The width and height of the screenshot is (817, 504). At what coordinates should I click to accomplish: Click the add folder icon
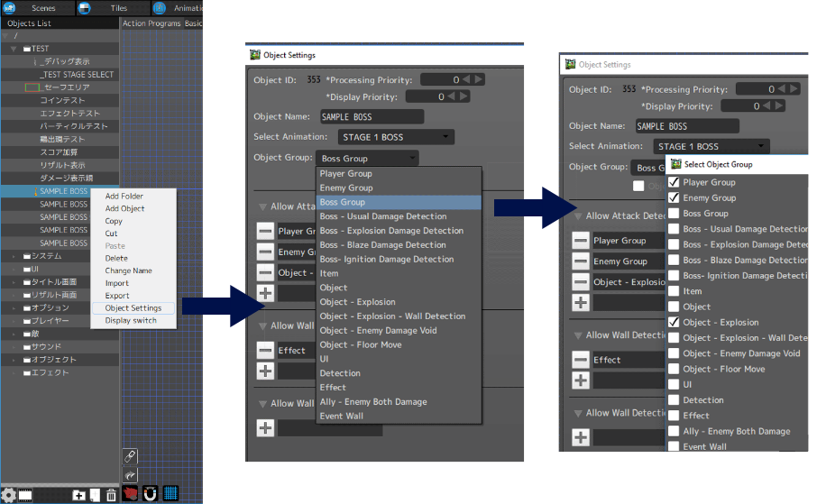point(78,494)
